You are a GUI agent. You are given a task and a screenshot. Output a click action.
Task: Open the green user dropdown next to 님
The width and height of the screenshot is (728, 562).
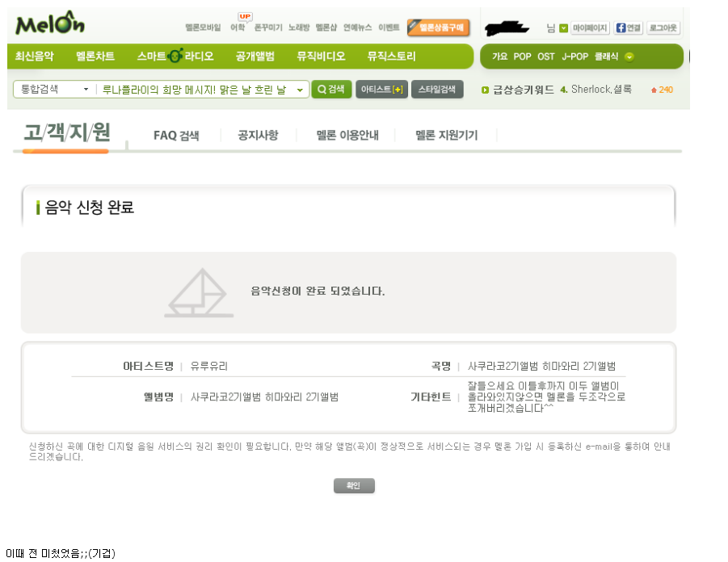563,28
